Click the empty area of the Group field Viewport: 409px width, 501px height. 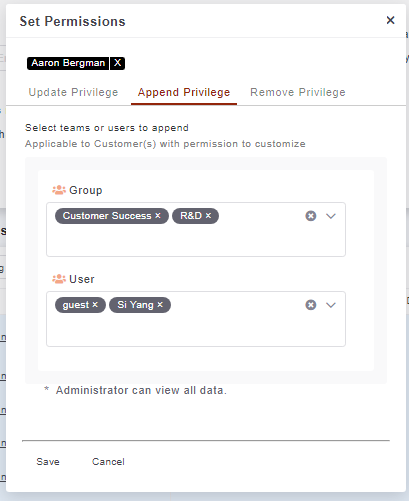(196, 241)
